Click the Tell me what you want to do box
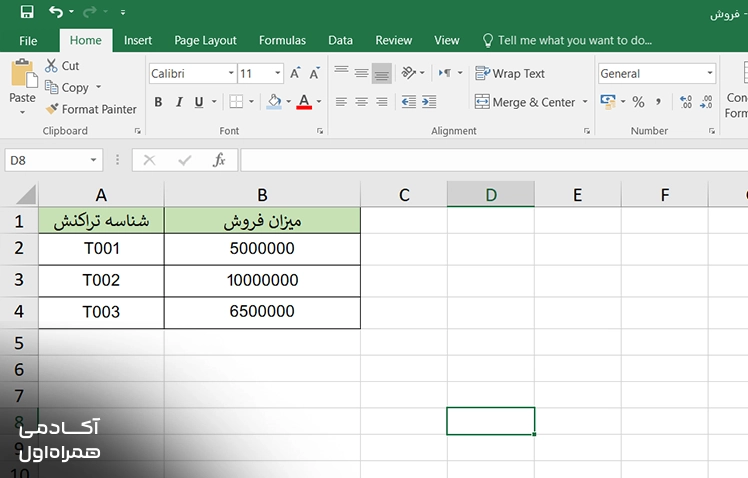748x478 pixels. tap(568, 41)
